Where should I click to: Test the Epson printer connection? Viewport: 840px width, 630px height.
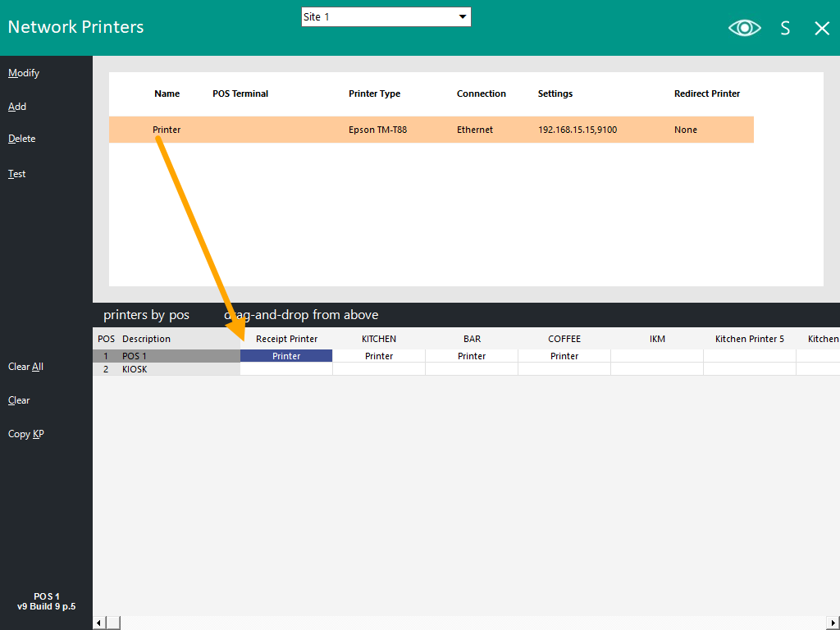click(x=16, y=173)
